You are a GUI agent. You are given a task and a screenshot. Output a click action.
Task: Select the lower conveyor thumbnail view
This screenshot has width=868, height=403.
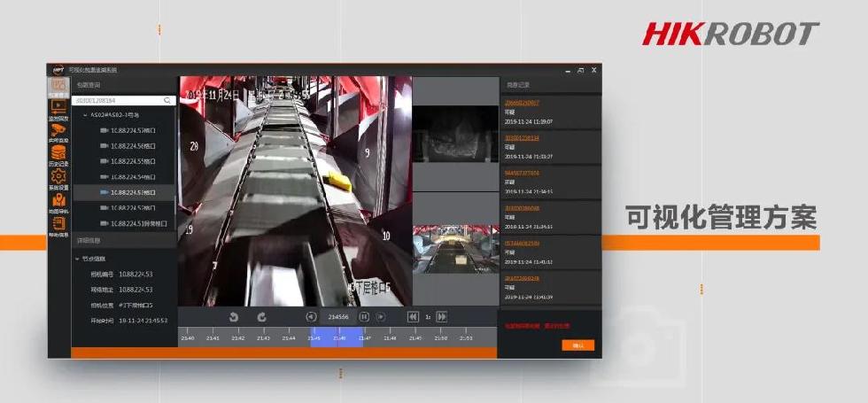455,248
